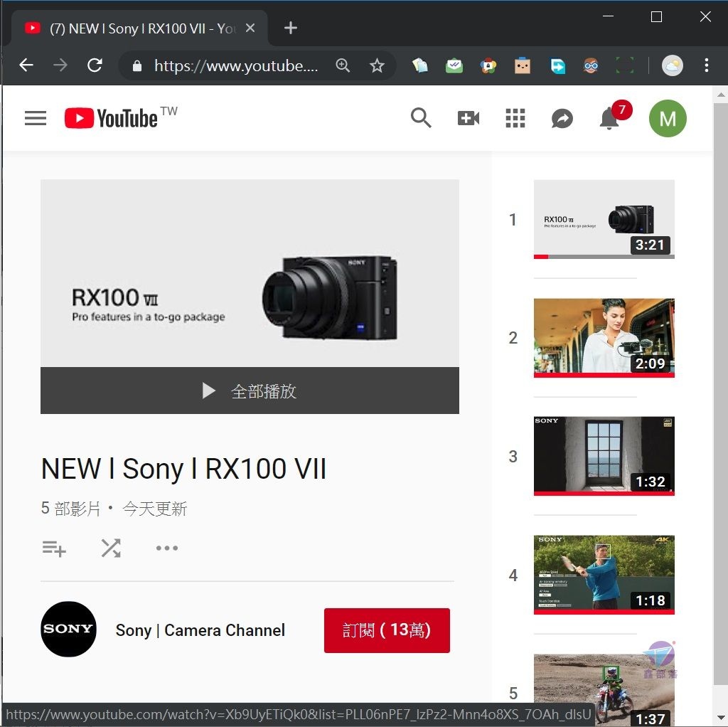Select the NEW Sony RX100 VII tab
728x727 pixels.
(139, 28)
